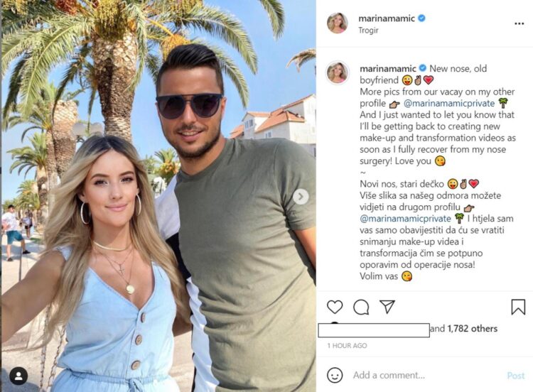Viewport: 533px width, 392px height.
Task: View the 1,782 others likes list
Action: [x=472, y=329]
